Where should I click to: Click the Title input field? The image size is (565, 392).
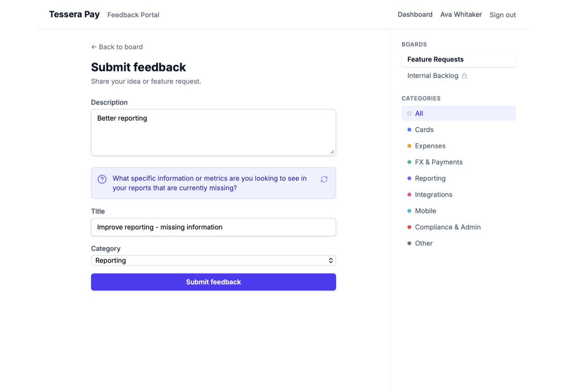coord(213,227)
